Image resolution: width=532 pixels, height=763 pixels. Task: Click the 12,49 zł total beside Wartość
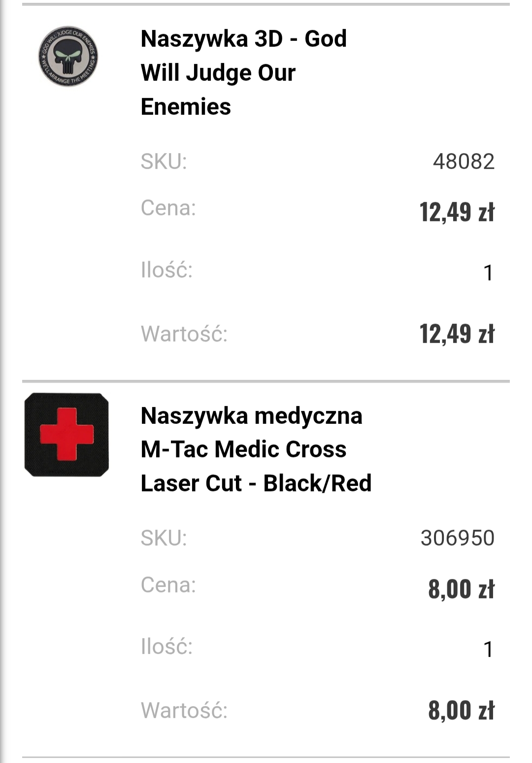click(457, 334)
